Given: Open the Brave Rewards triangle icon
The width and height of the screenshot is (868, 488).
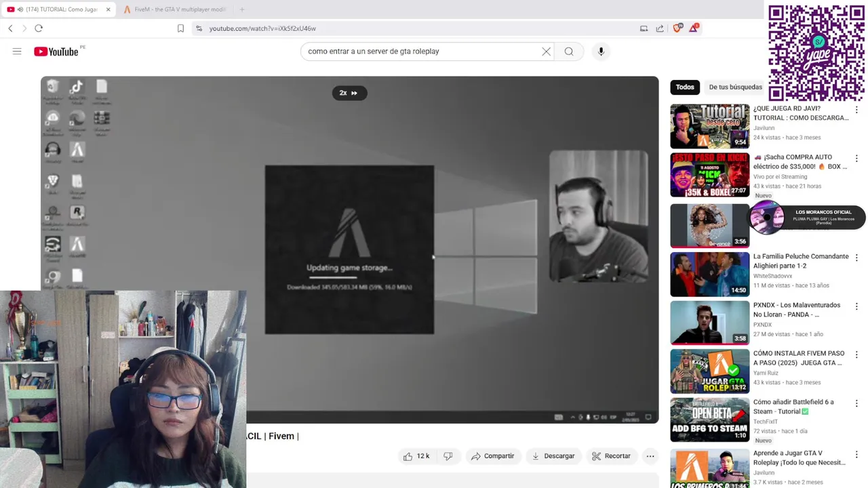Looking at the screenshot, I should [693, 28].
